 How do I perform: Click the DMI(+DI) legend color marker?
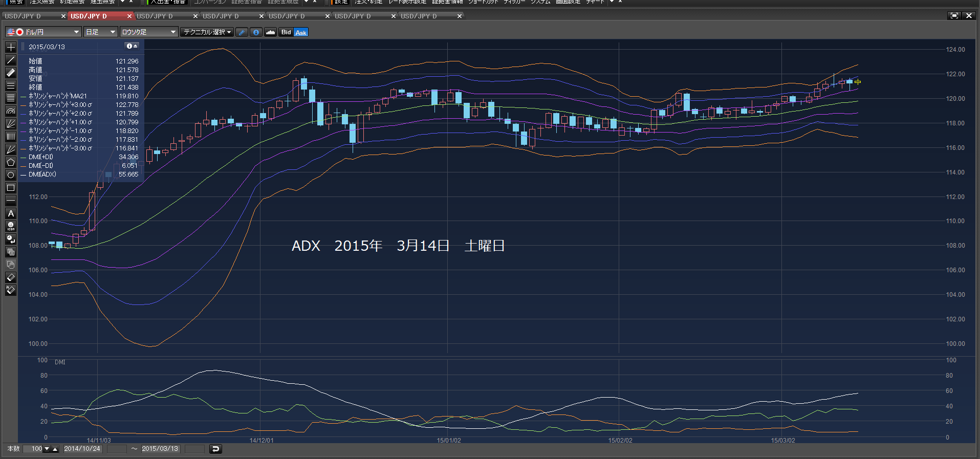click(23, 157)
